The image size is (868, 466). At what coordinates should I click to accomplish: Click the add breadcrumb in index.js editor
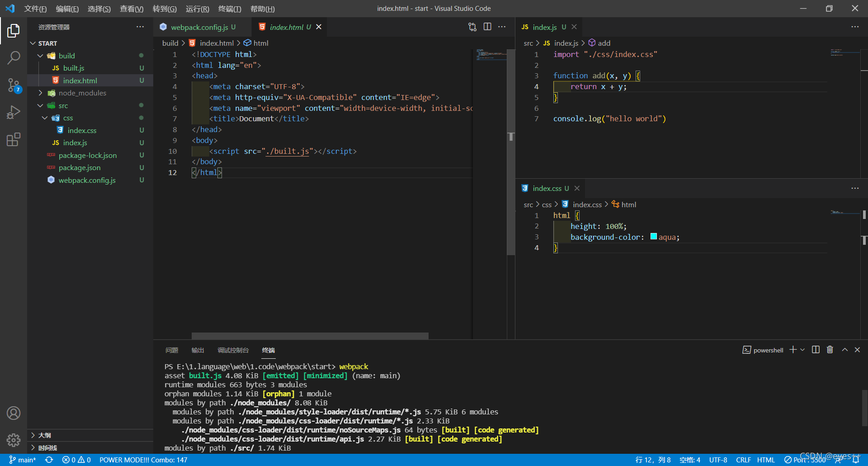click(599, 43)
